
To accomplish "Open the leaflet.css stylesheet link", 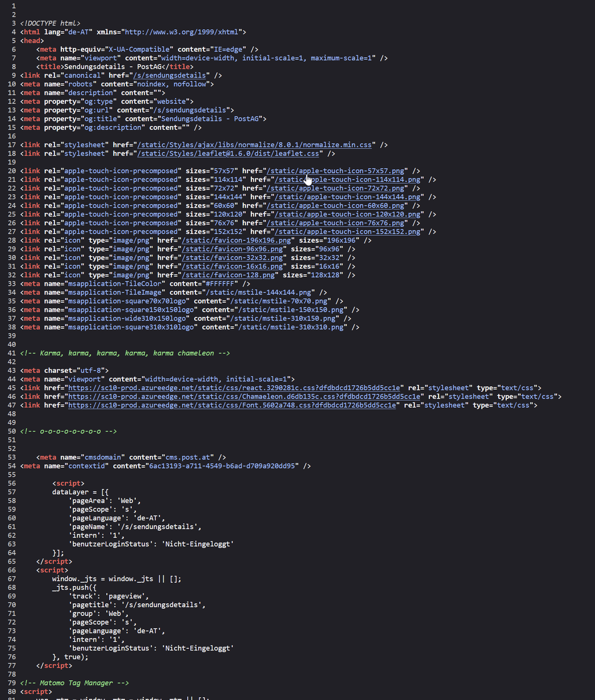I will (228, 153).
